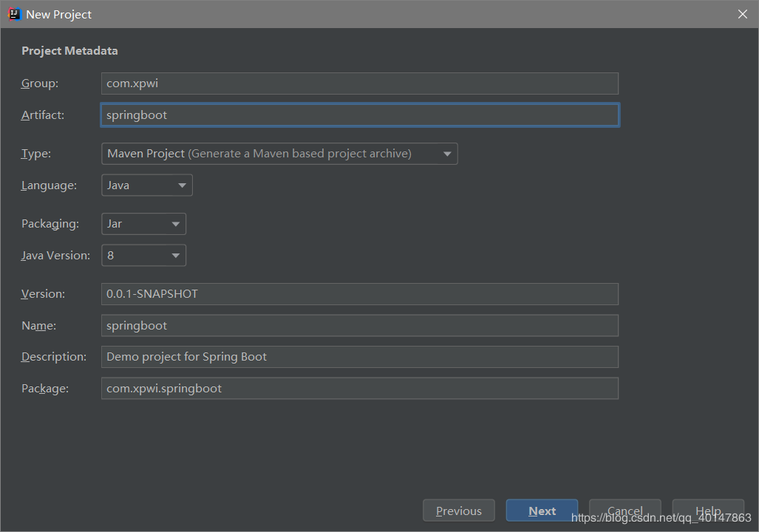This screenshot has width=759, height=532.
Task: Close the New Project dialog
Action: click(743, 14)
